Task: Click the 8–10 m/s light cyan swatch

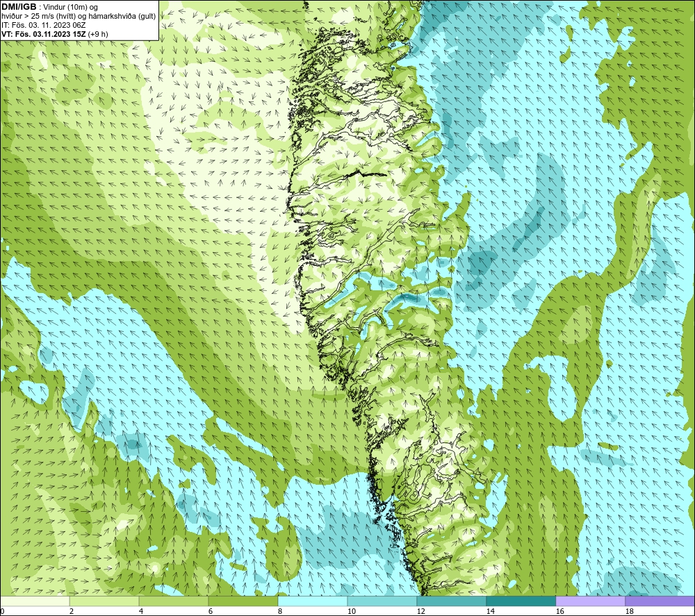Action: 313,601
